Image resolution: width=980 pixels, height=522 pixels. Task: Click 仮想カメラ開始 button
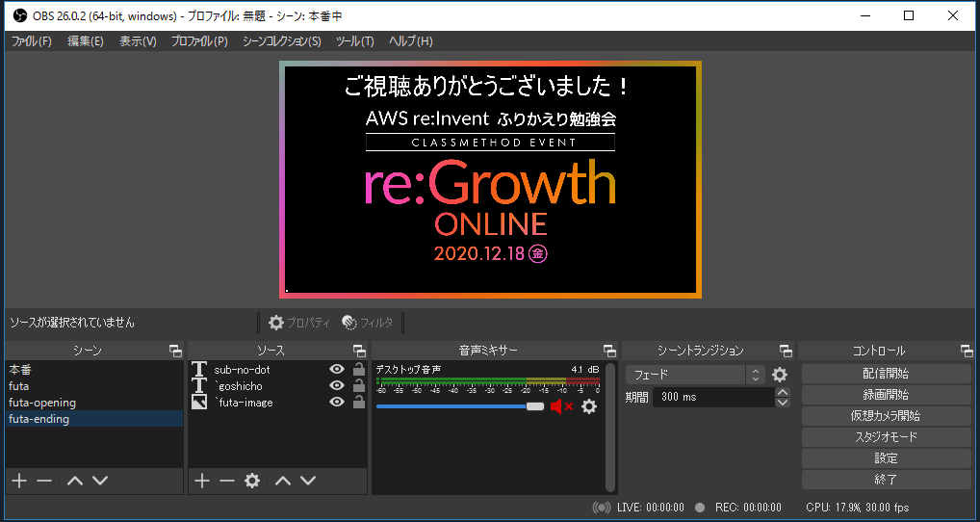886,416
